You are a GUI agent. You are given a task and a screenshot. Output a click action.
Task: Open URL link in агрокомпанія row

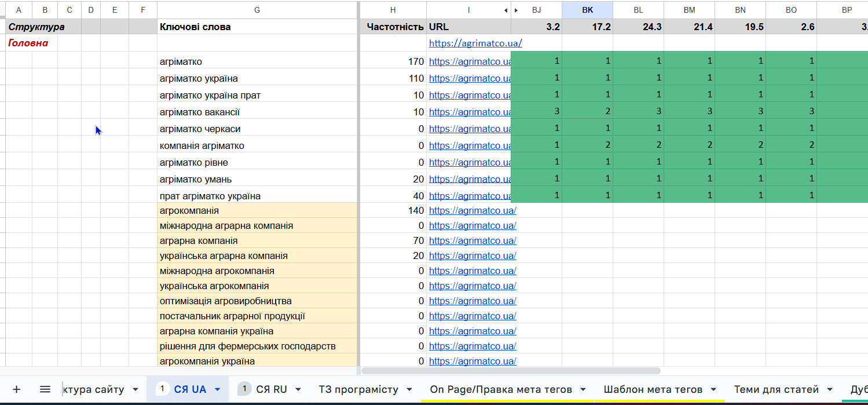point(473,211)
